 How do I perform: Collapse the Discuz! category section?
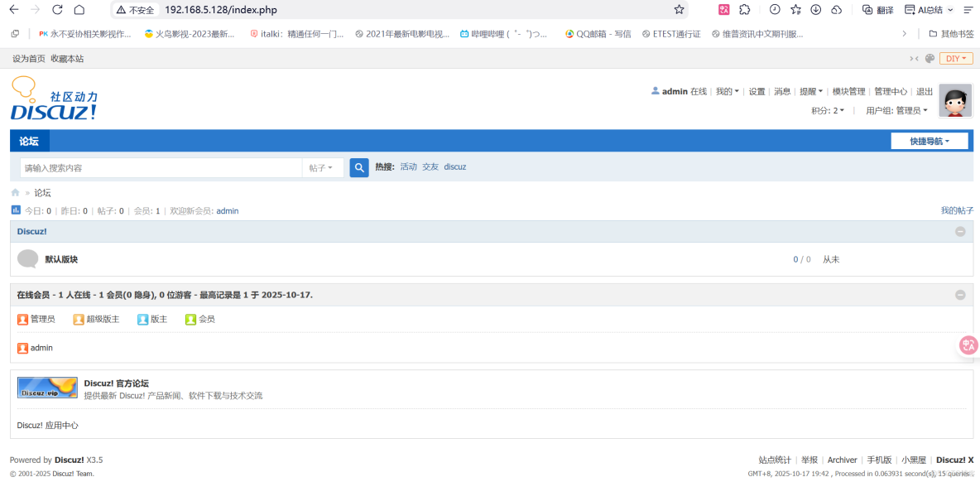pyautogui.click(x=960, y=231)
